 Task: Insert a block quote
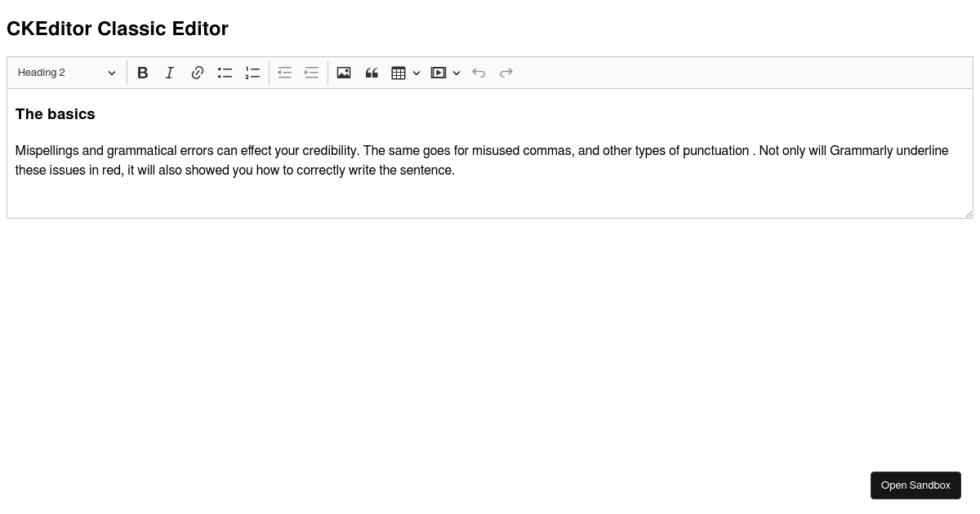372,73
